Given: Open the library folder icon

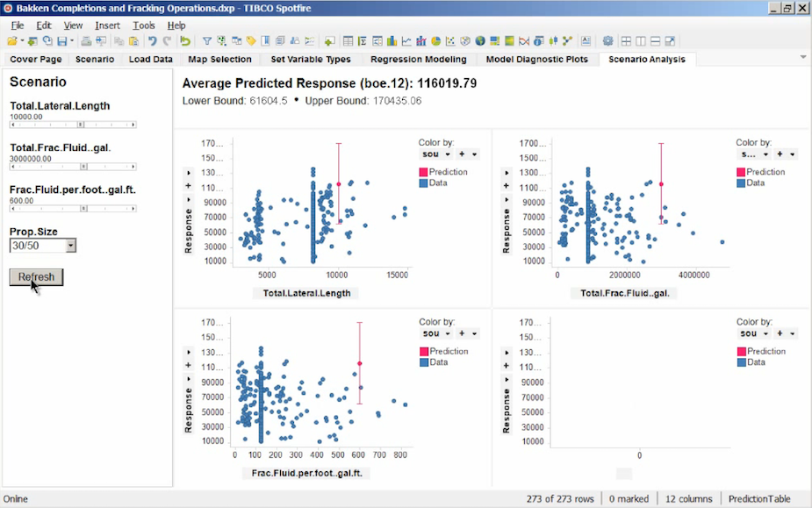Looking at the screenshot, I should pyautogui.click(x=12, y=41).
